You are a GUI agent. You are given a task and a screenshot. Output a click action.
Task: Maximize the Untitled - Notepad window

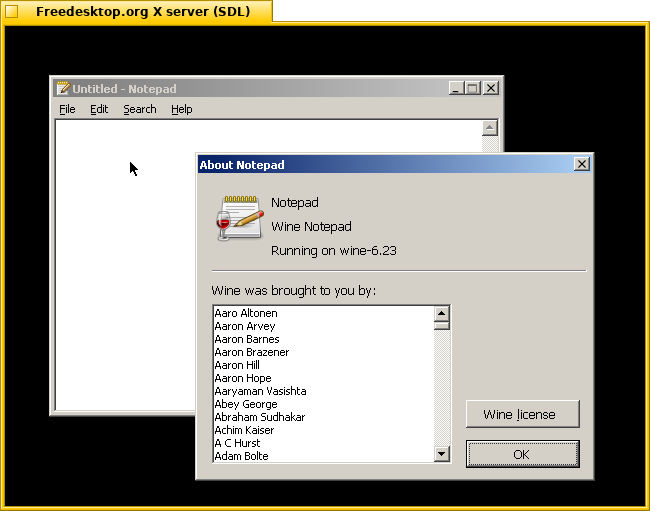coord(473,88)
